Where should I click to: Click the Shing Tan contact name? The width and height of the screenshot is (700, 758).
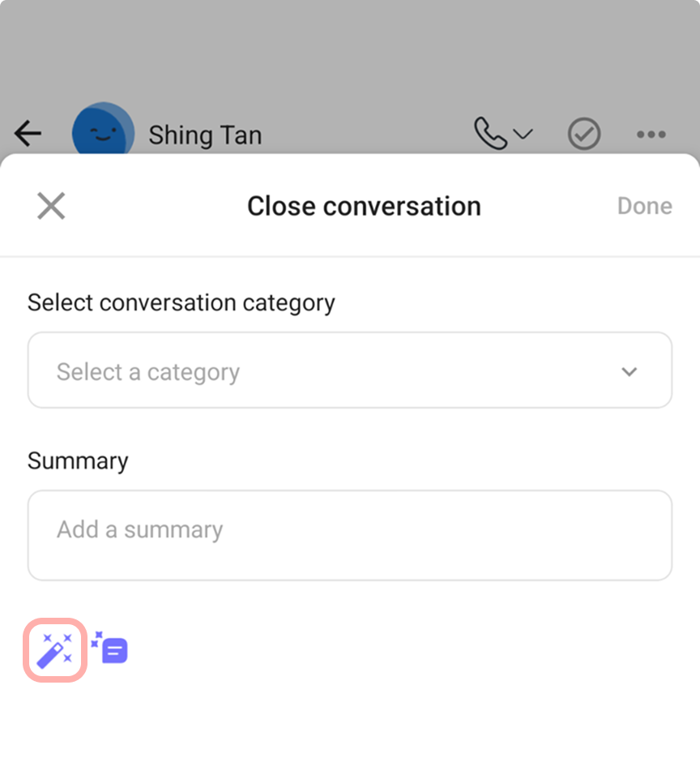tap(205, 135)
